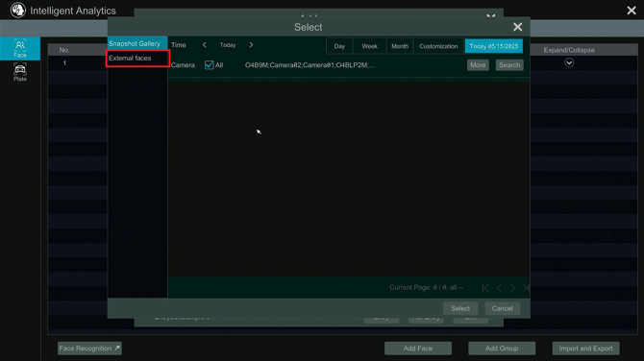This screenshot has height=361, width=644.
Task: Expand row 1 with the chevron
Action: click(x=569, y=62)
